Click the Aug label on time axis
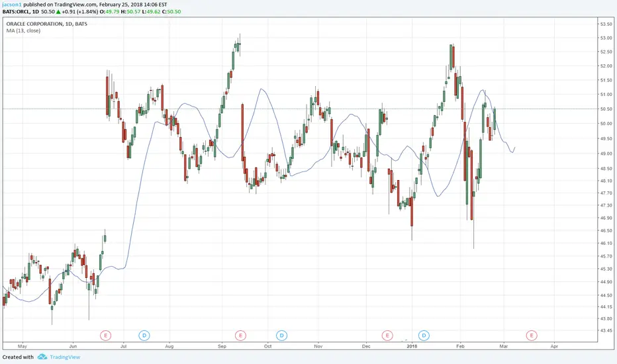 pyautogui.click(x=169, y=346)
